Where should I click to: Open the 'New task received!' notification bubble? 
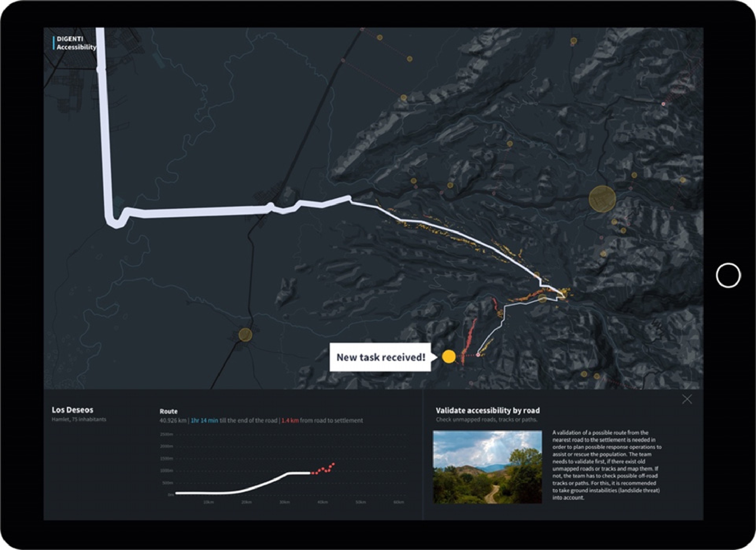(380, 357)
